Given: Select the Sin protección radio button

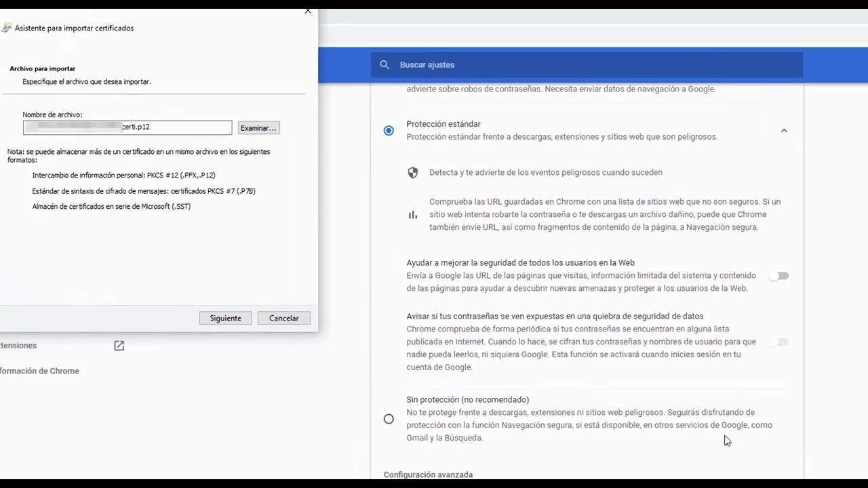Looking at the screenshot, I should point(389,419).
